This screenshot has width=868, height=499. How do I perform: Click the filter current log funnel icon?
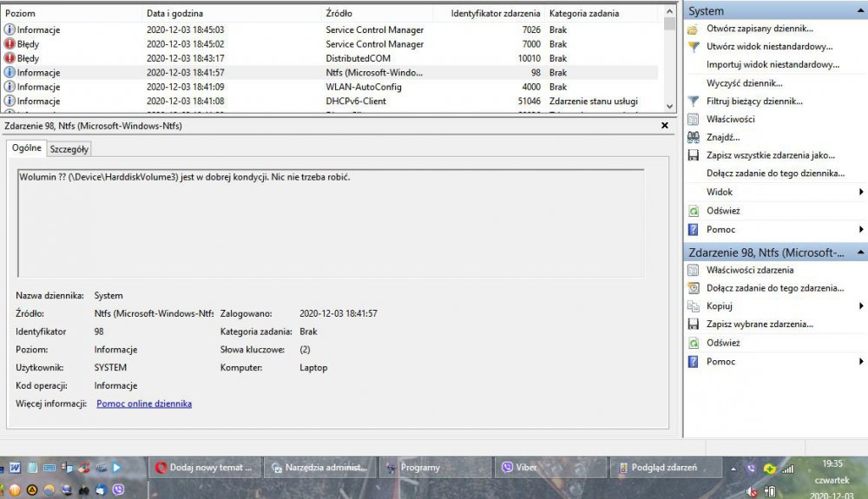pyautogui.click(x=693, y=102)
